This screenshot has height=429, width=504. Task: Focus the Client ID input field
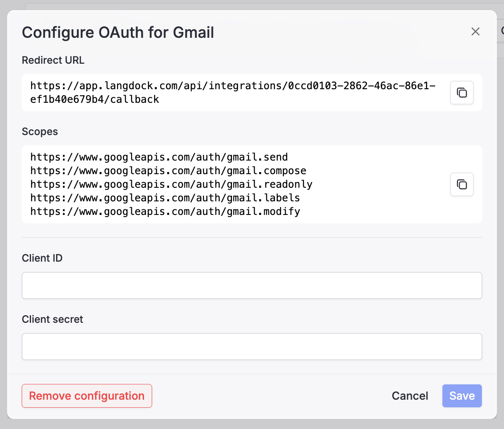252,285
